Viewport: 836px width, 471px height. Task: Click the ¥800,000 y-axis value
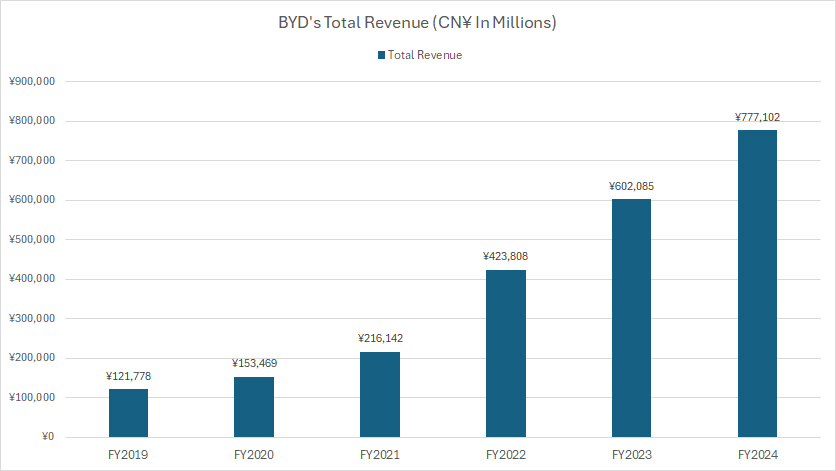(32, 121)
